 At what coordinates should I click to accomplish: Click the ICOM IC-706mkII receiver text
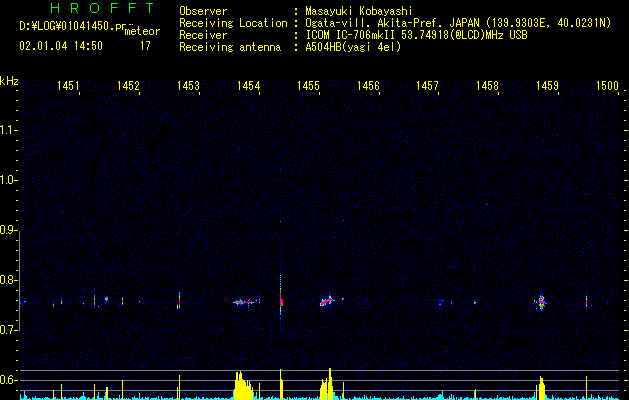click(416, 35)
